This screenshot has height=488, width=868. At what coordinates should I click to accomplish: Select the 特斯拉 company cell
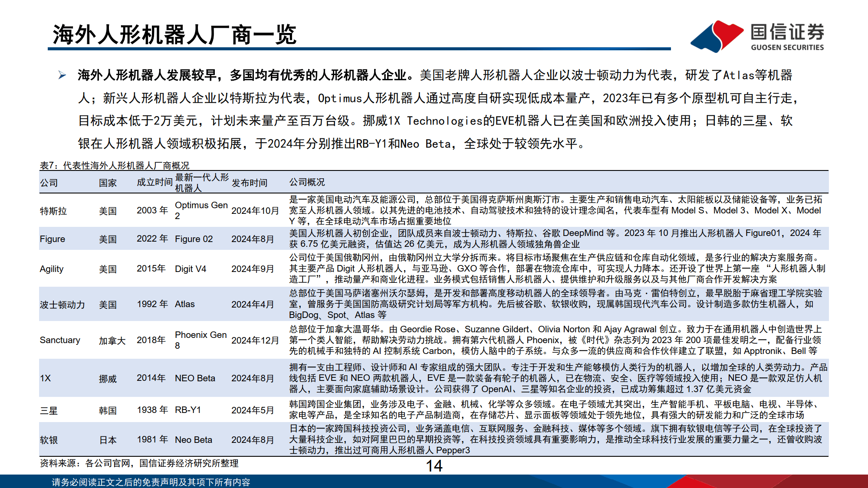[53, 211]
